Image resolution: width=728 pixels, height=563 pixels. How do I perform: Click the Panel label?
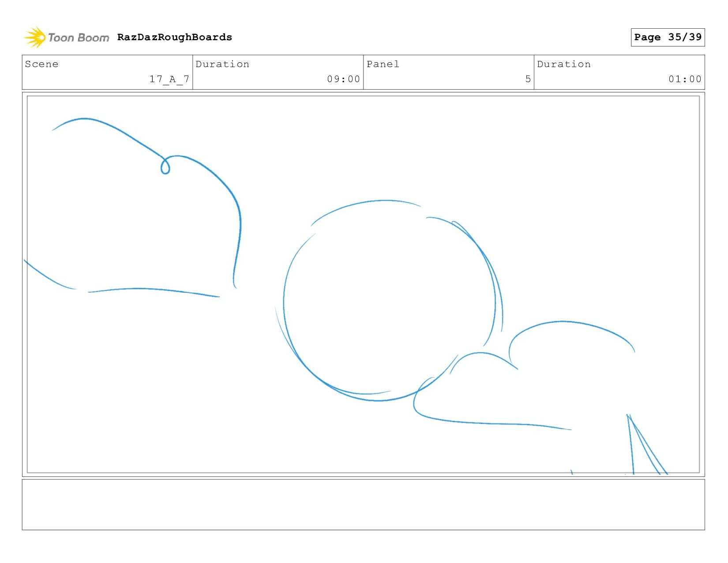point(383,64)
